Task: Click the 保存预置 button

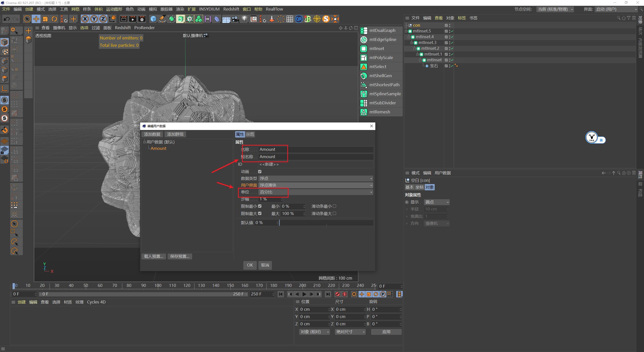Action: pyautogui.click(x=179, y=256)
